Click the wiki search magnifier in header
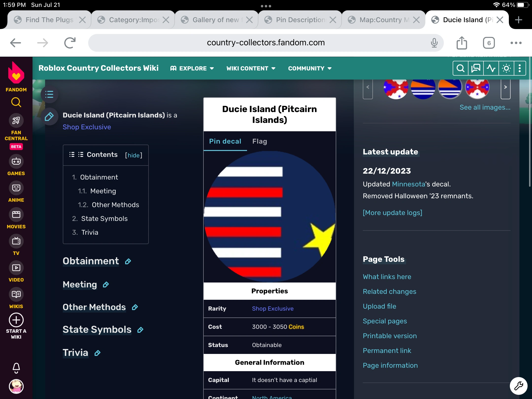This screenshot has width=532, height=399. click(x=460, y=68)
